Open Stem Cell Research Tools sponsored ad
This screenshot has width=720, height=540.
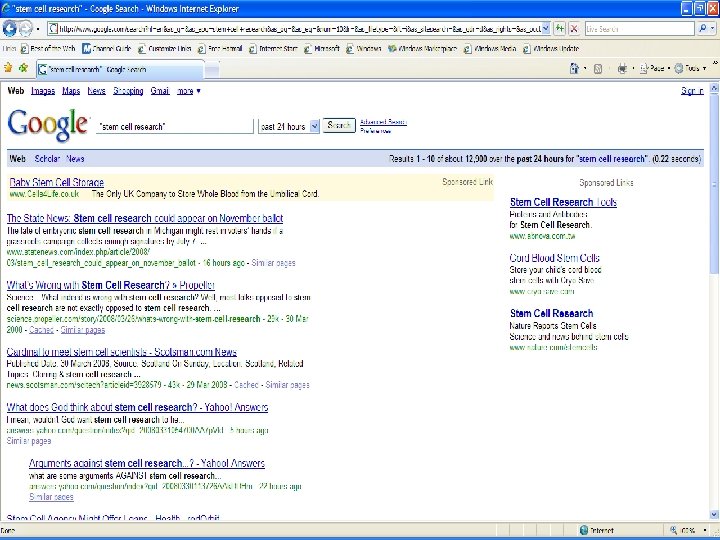(x=563, y=202)
